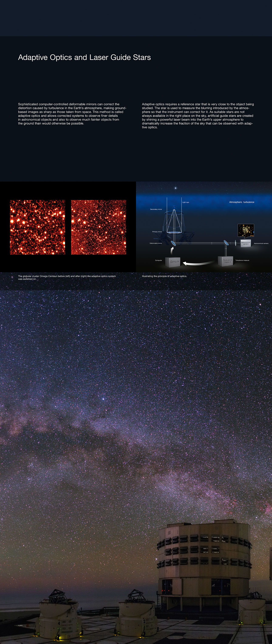Image resolution: width=272 pixels, height=644 pixels.
Task: Click the star cluster image above the camera
Action: 246,230
